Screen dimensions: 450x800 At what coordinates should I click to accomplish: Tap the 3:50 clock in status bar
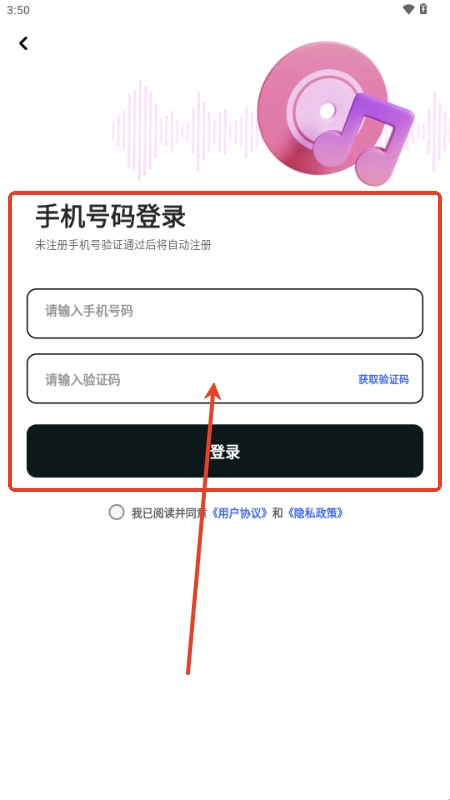[18, 10]
